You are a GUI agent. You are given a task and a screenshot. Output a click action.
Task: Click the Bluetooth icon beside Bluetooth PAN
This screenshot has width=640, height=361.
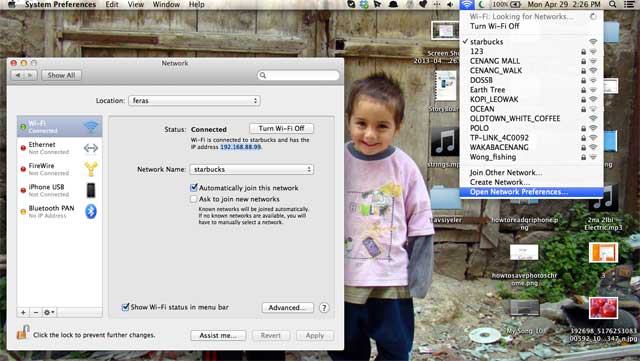pyautogui.click(x=91, y=211)
